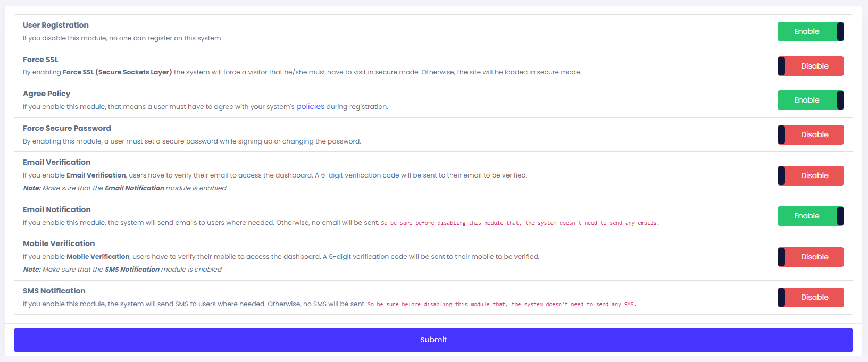Switch on the Force SSL module
Image resolution: width=868 pixels, height=362 pixels.
(811, 66)
